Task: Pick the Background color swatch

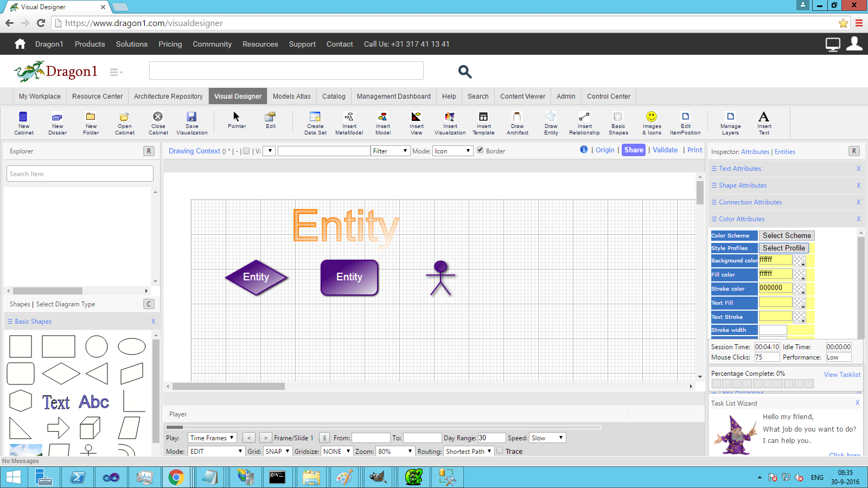Action: (x=799, y=261)
